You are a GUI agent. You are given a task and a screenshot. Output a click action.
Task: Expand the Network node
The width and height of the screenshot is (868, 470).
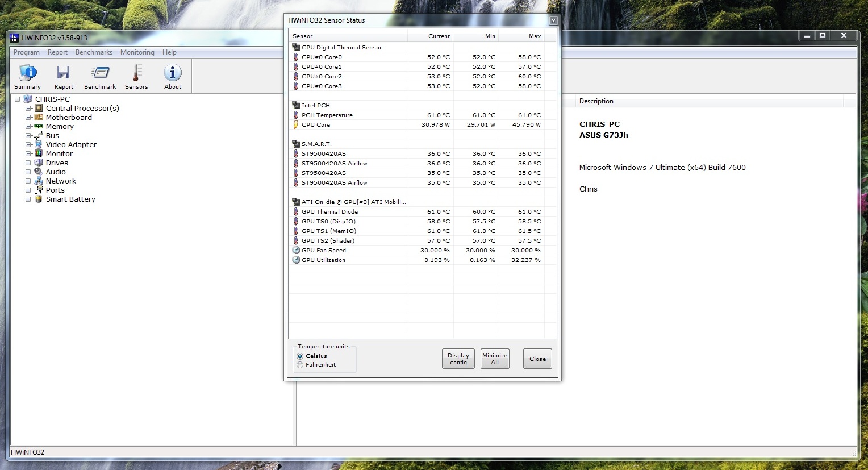click(x=28, y=181)
